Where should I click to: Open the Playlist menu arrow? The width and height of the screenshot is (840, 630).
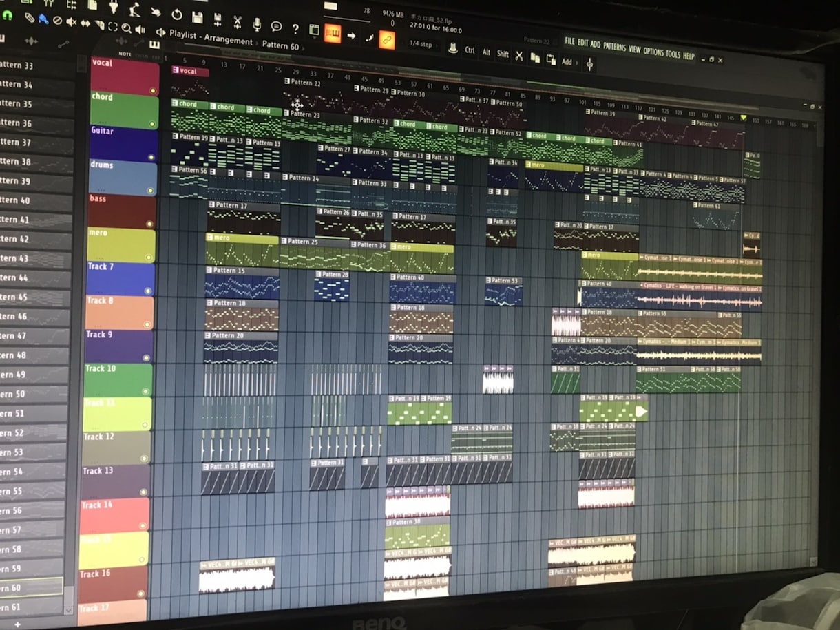161,32
